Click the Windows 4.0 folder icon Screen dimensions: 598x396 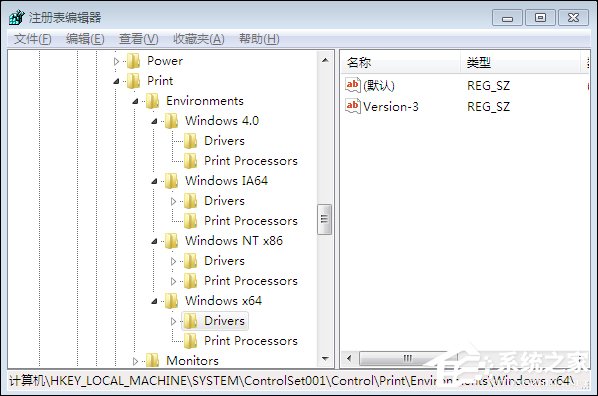171,121
